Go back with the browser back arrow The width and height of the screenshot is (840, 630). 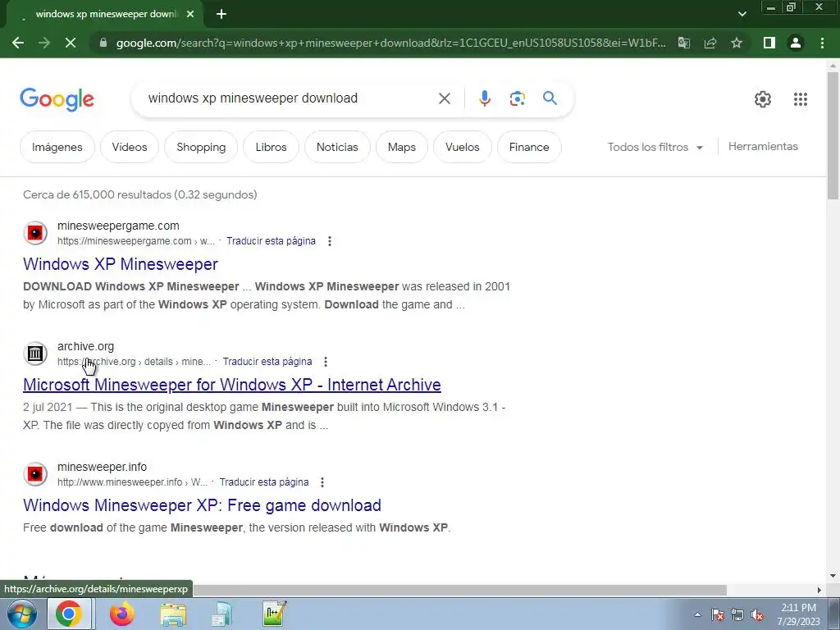(18, 43)
